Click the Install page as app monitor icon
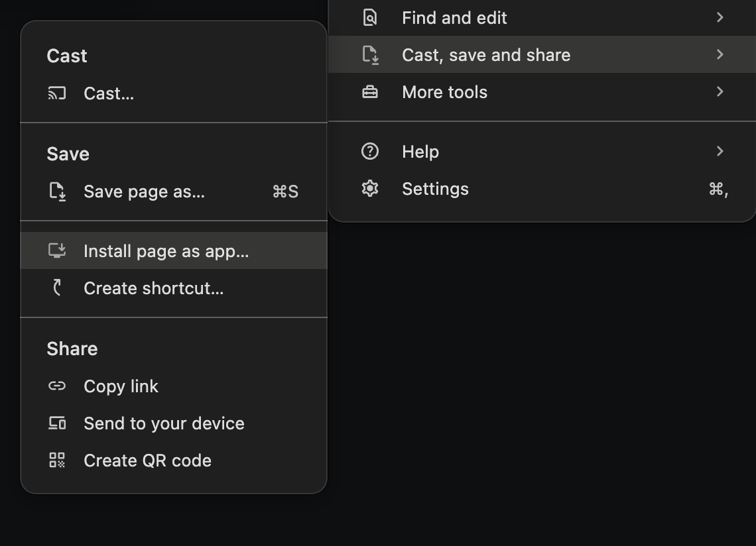This screenshot has height=546, width=756. pyautogui.click(x=57, y=250)
